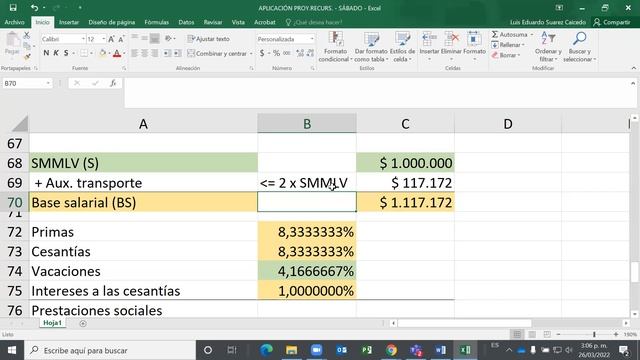The height and width of the screenshot is (360, 640).
Task: Click the Select All corner triangle
Action: [x=20, y=124]
